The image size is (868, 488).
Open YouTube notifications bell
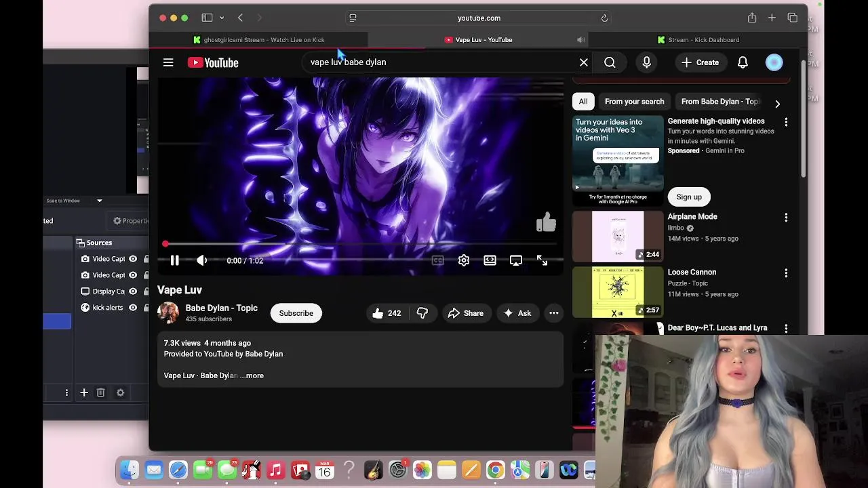(x=743, y=62)
